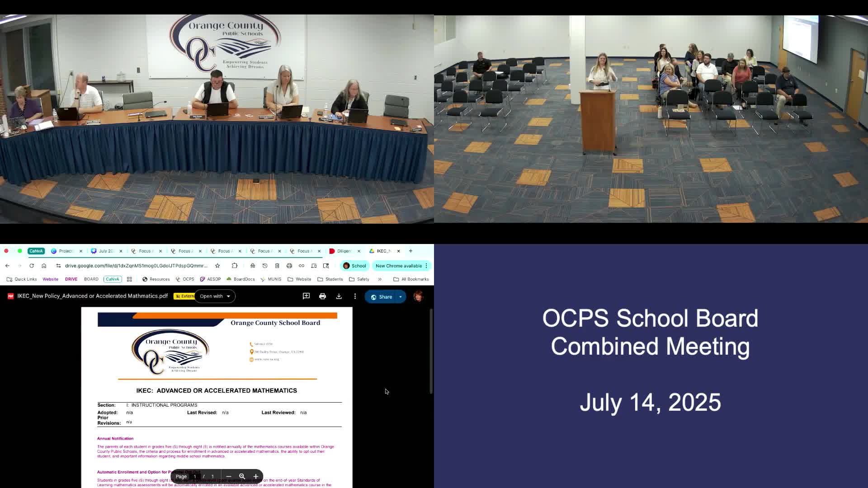
Task: Zoom in on the PDF page
Action: tap(256, 476)
